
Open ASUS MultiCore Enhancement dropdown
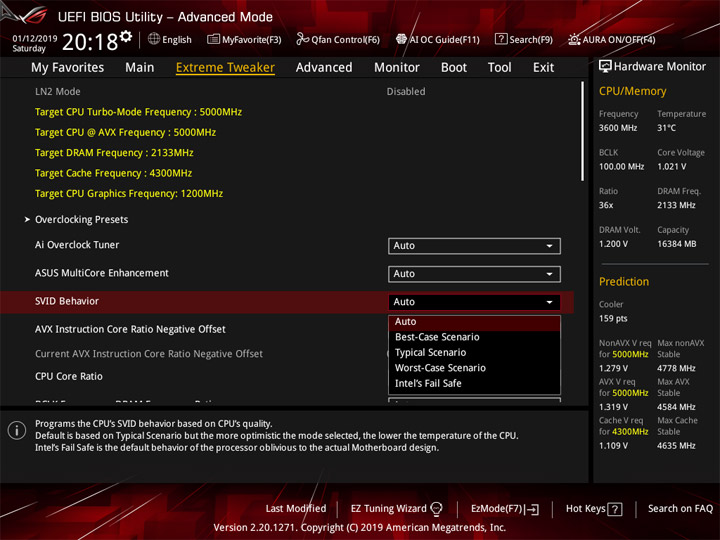[474, 274]
